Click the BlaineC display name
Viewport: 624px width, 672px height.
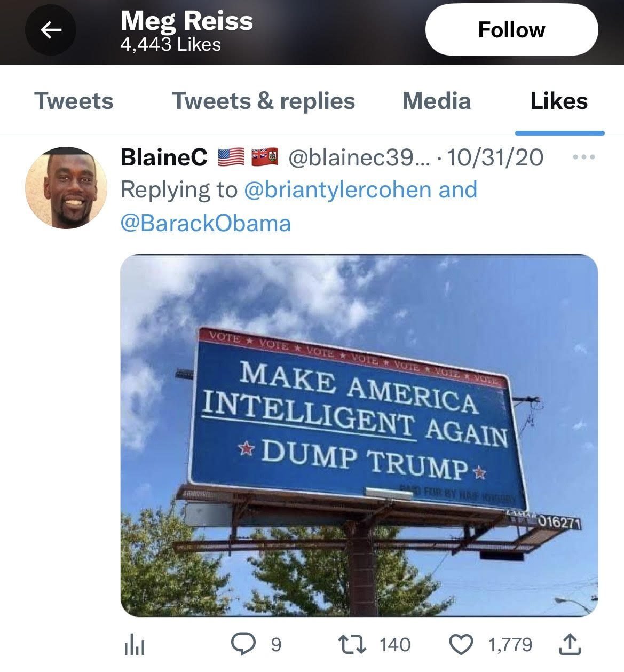pos(164,157)
